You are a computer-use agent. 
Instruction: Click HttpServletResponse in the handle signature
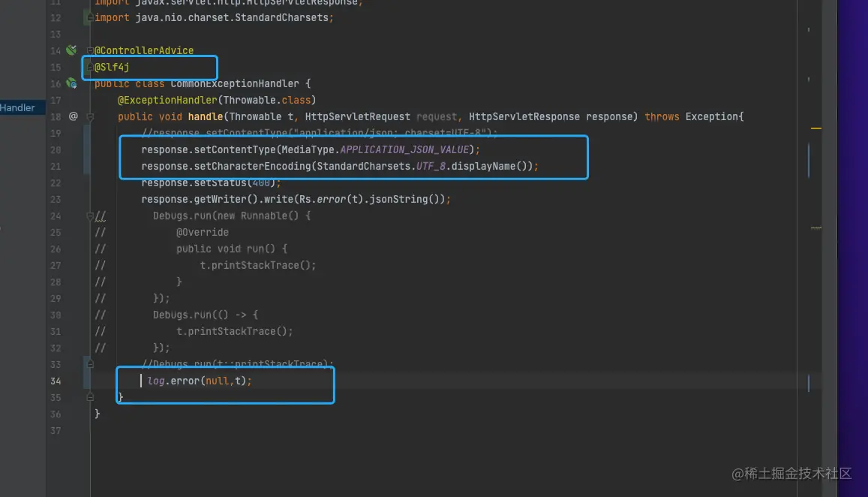(524, 116)
